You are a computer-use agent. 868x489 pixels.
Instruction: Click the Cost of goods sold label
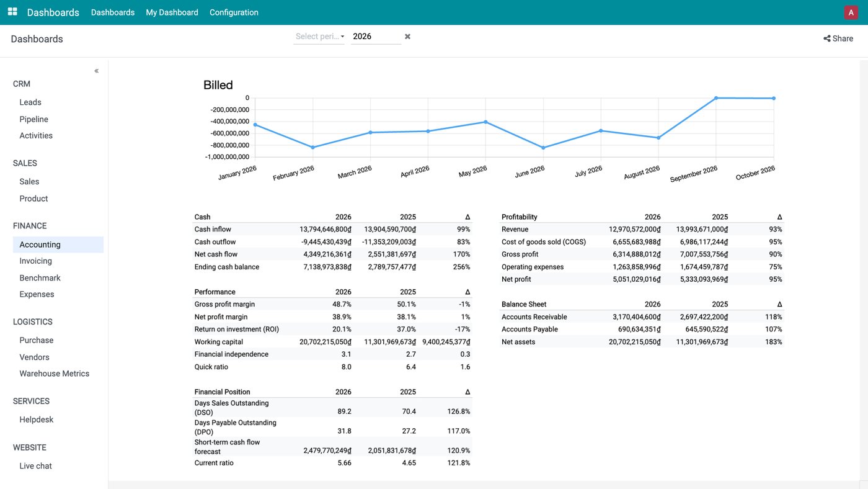[544, 242]
